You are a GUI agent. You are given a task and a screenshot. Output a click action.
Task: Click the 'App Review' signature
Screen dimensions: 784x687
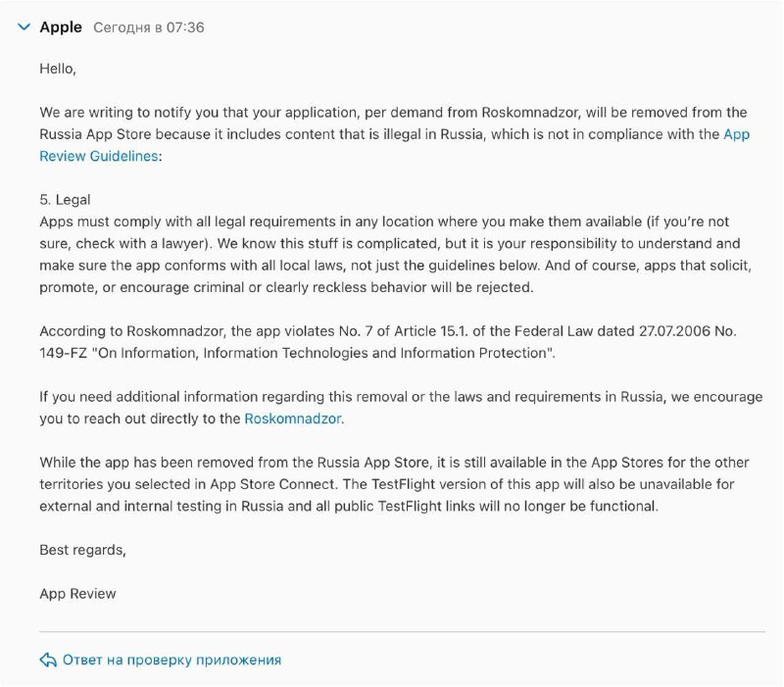77,594
